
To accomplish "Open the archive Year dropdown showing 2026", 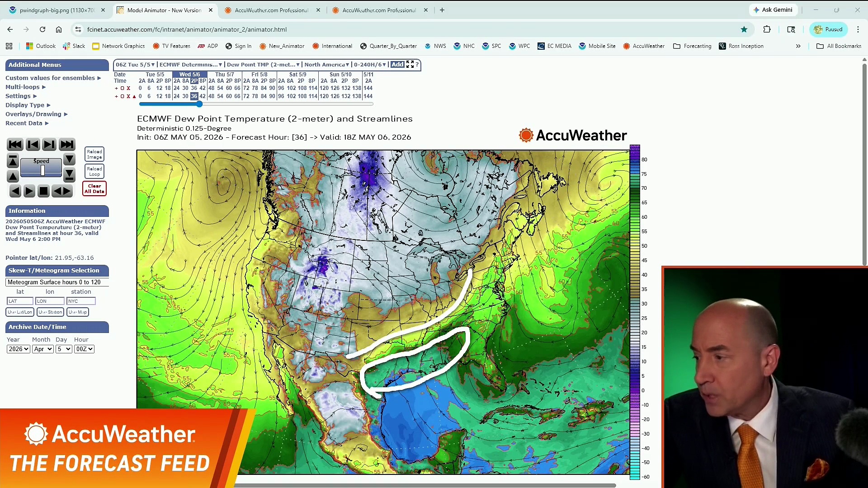I will (19, 349).
